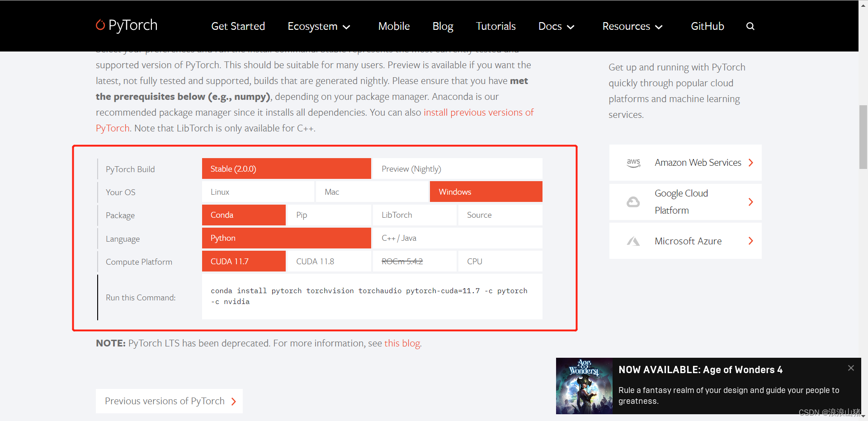Click the 'Compute Platform' row label

139,262
